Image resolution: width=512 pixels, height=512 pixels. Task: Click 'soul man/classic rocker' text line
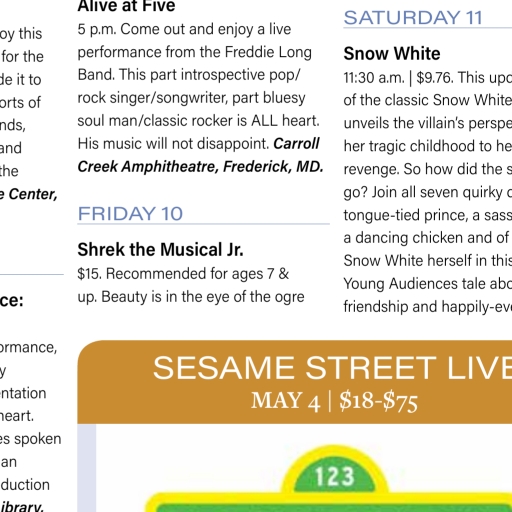(199, 121)
